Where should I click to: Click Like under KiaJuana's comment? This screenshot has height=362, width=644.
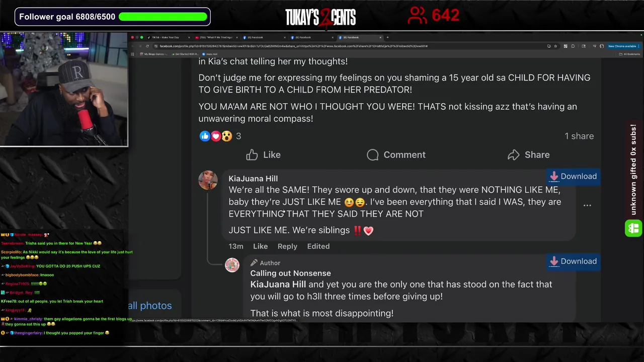tap(260, 246)
